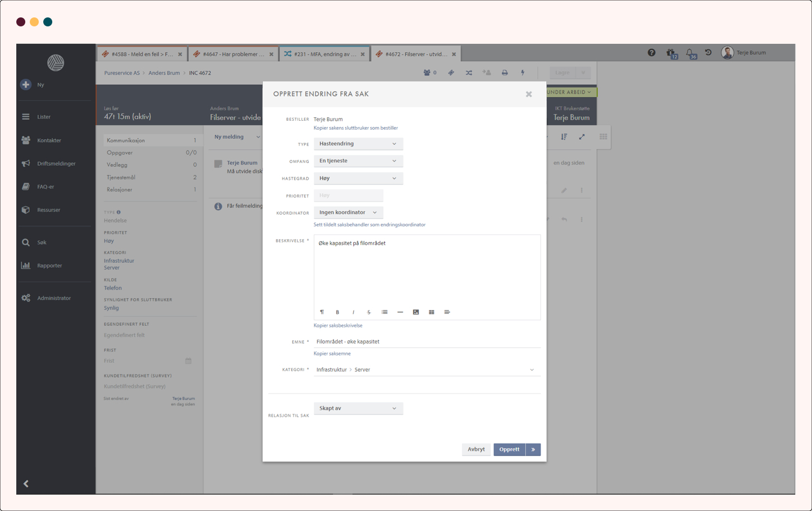Close the Opprett endring fra sak dialog
812x511 pixels.
click(x=529, y=94)
